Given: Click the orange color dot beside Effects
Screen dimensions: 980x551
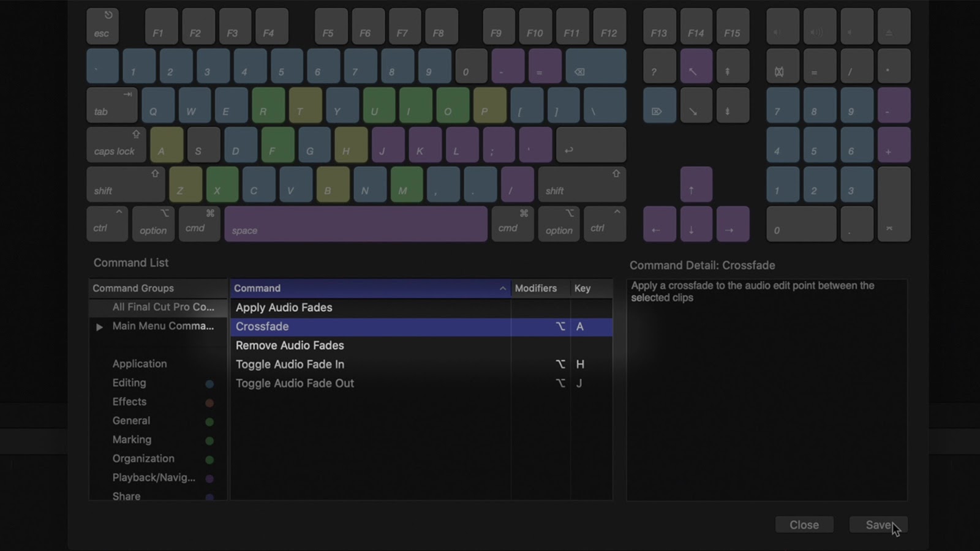Looking at the screenshot, I should [x=209, y=403].
